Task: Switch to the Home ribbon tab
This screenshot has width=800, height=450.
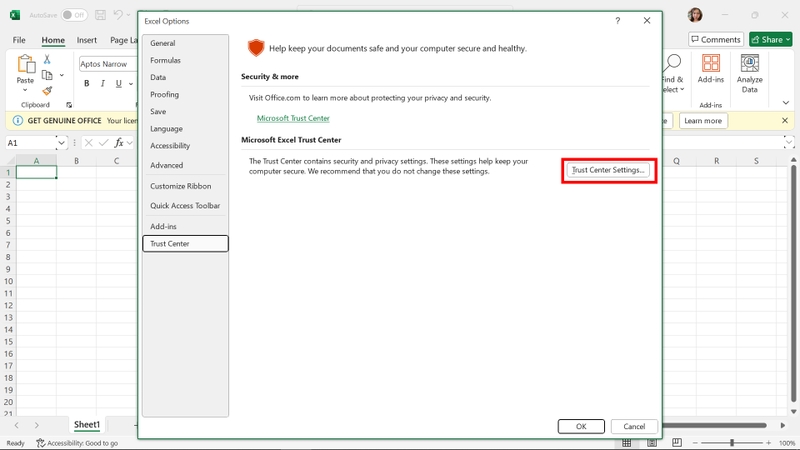Action: 53,40
